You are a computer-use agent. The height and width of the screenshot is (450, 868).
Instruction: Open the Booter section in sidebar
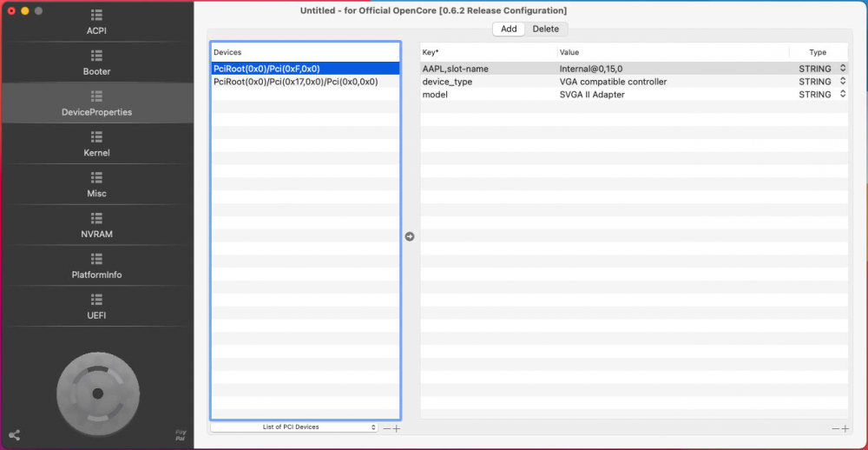tap(97, 63)
